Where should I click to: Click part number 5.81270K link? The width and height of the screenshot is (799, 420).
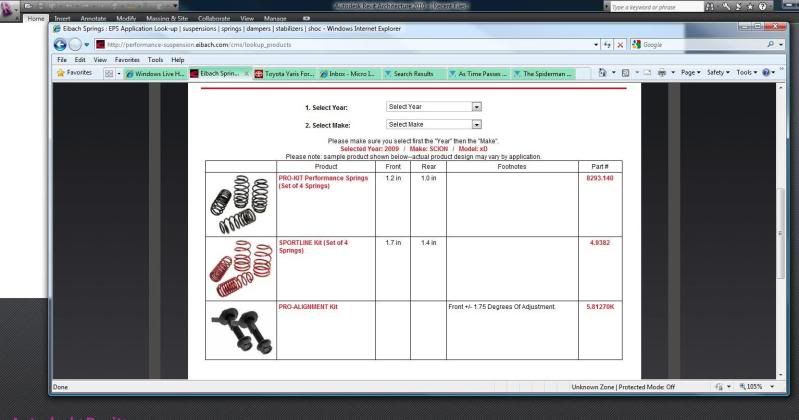pos(600,306)
